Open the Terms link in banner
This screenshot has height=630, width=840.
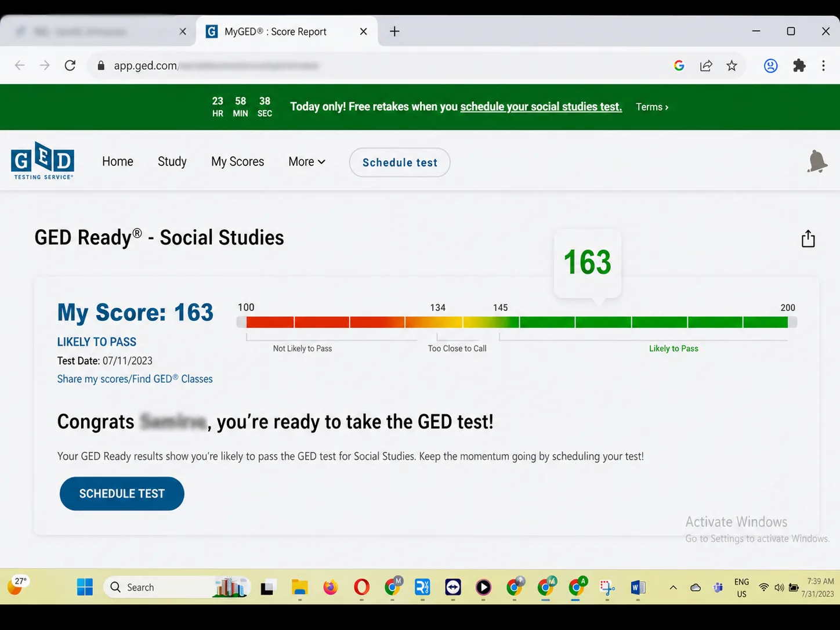coord(652,107)
